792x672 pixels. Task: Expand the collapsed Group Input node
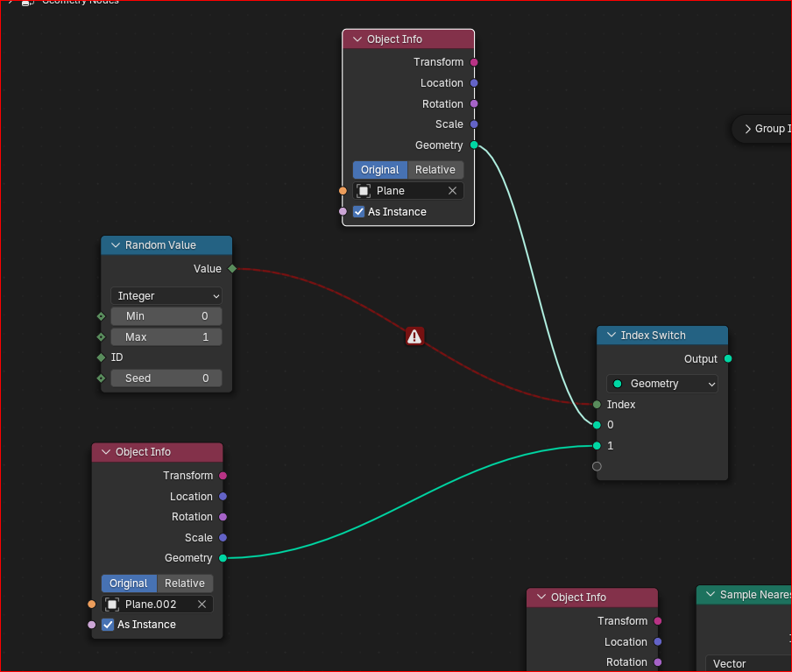pyautogui.click(x=747, y=129)
